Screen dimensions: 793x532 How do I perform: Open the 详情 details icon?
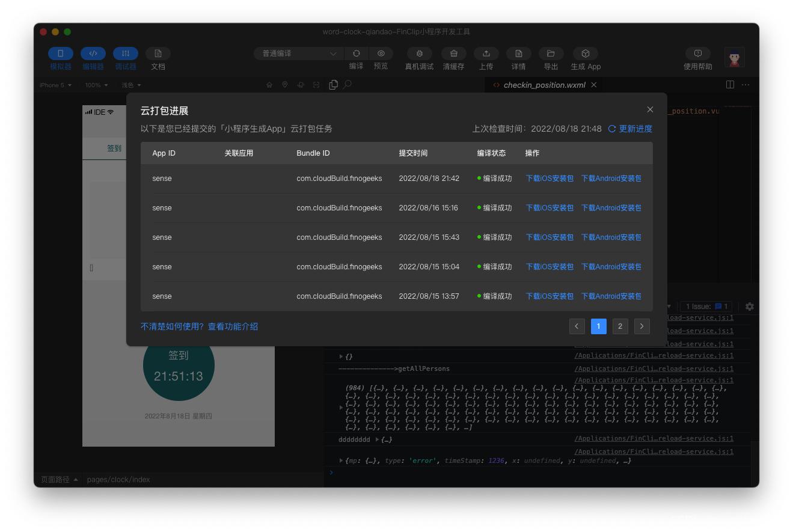(519, 54)
